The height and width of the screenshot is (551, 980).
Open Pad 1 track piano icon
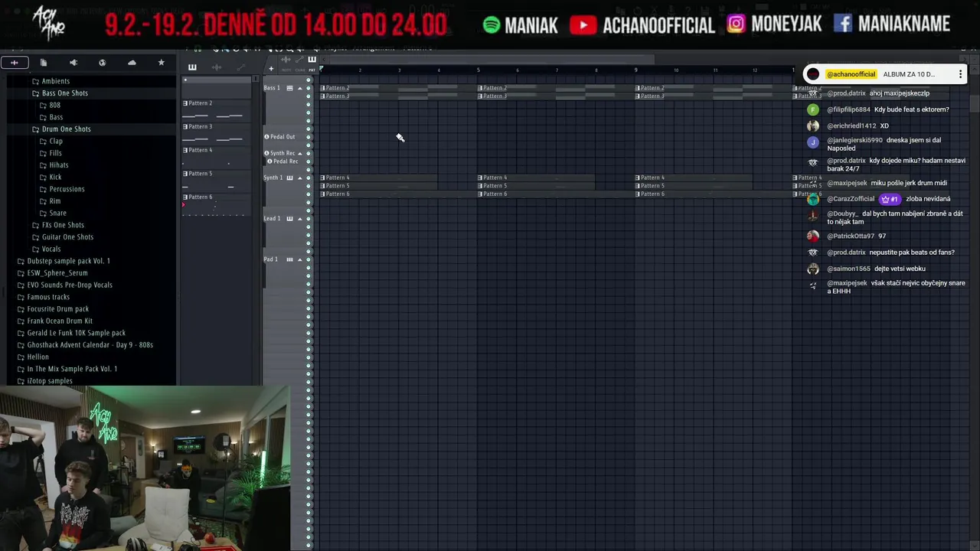(x=289, y=259)
